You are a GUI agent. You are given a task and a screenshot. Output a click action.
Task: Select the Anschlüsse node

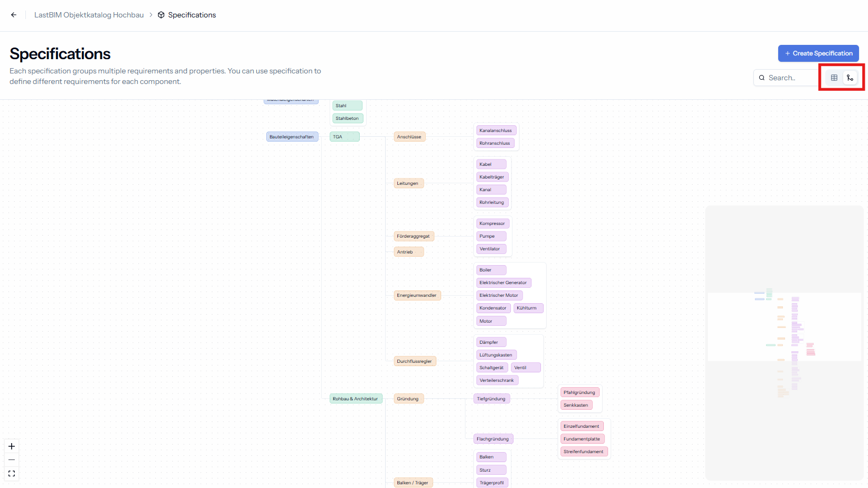409,137
